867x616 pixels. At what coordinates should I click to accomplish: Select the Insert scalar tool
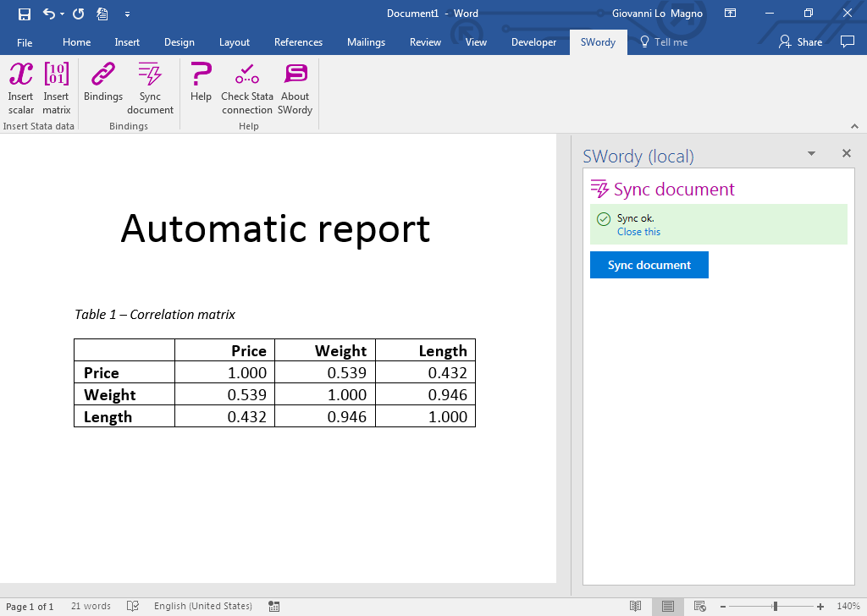coord(20,88)
